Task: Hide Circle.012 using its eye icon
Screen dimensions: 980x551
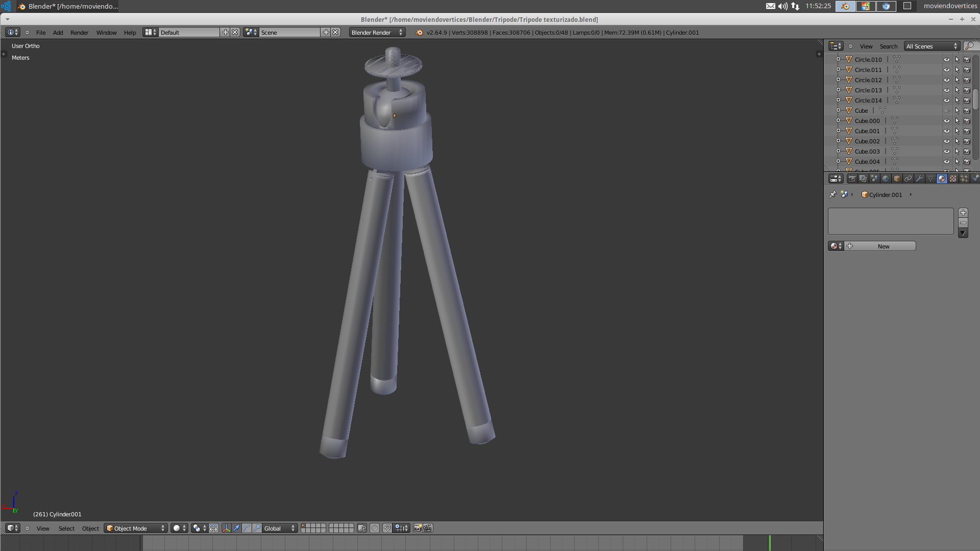Action: (947, 80)
